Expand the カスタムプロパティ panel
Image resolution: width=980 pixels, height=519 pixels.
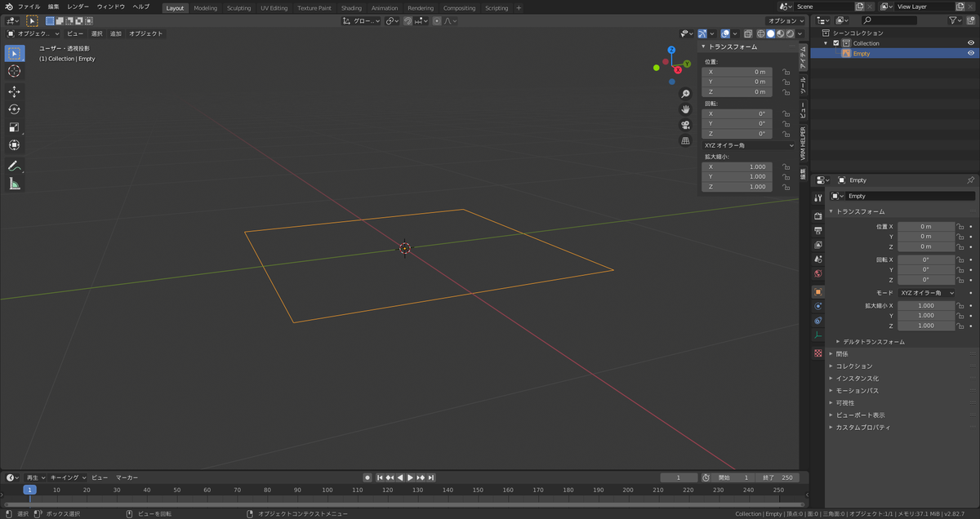point(862,428)
